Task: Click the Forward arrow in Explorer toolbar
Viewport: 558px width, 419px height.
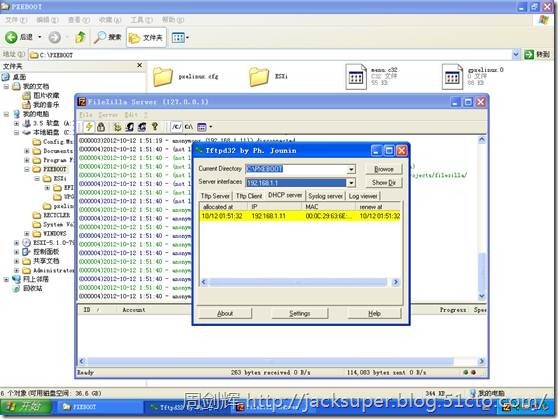Action: tap(54, 37)
